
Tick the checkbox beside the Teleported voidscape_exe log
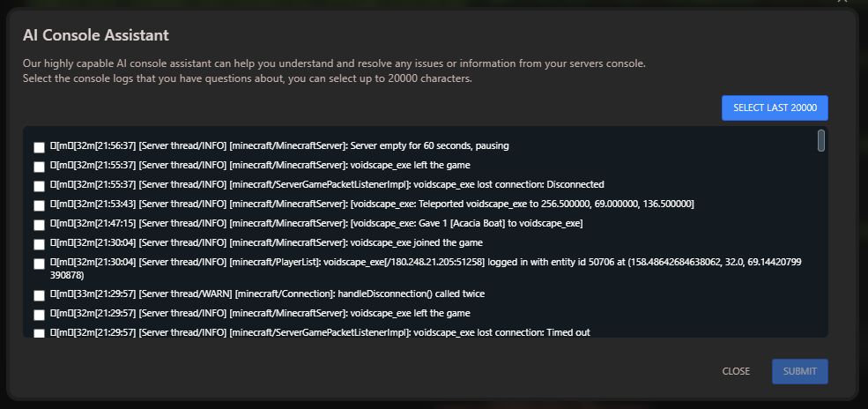tap(40, 205)
